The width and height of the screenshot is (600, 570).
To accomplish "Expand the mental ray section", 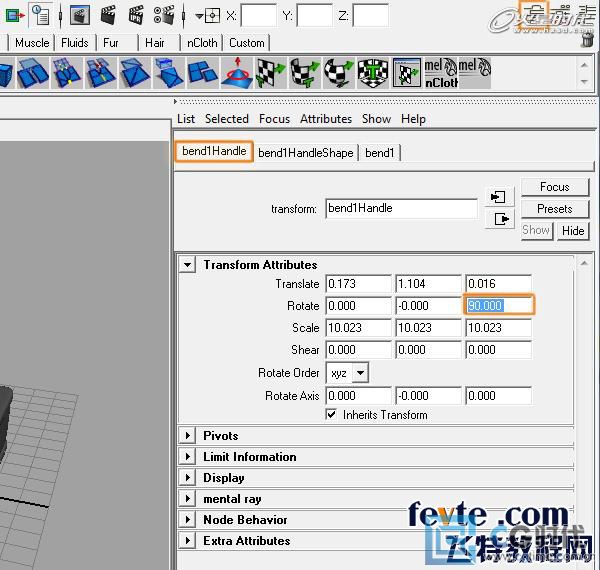I will tap(188, 498).
